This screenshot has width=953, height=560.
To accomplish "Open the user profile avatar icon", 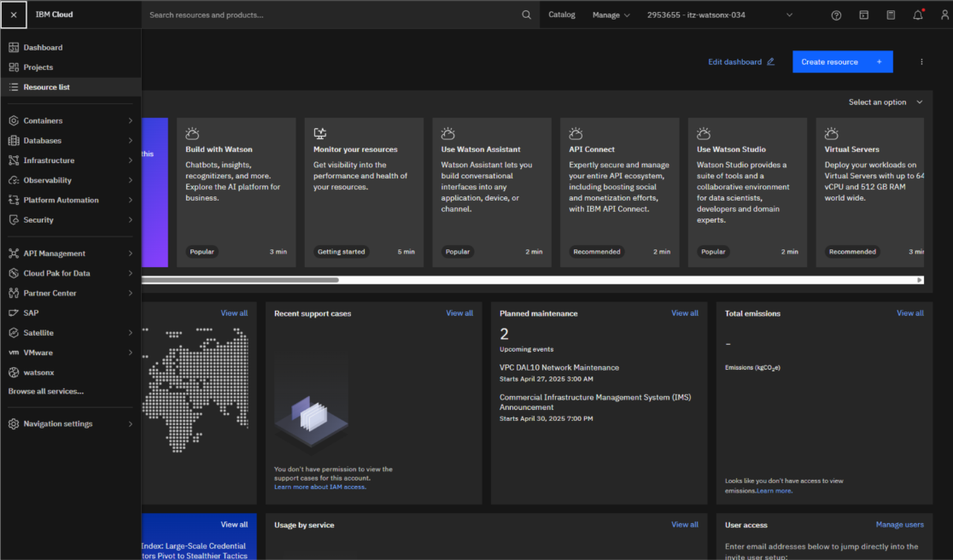I will [x=945, y=15].
